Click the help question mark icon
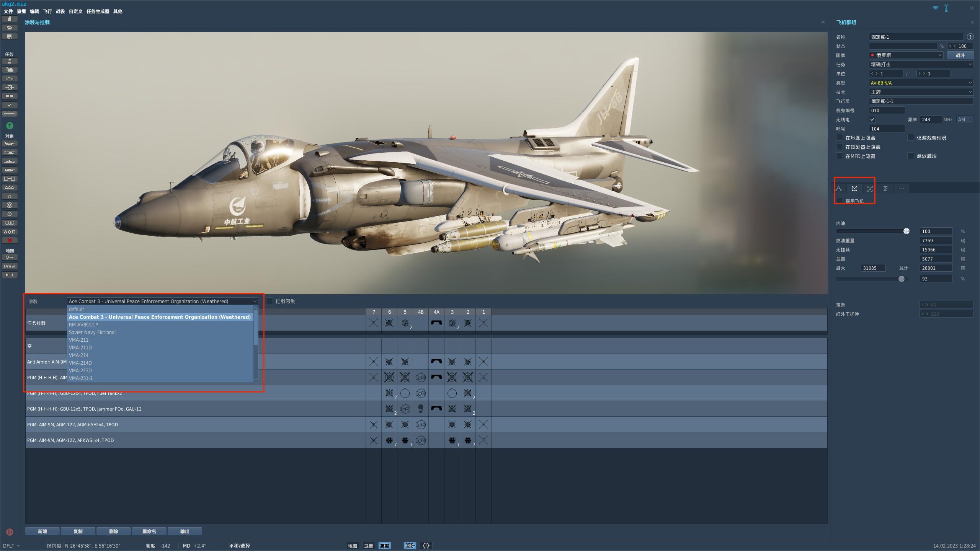This screenshot has height=551, width=980. click(x=970, y=37)
